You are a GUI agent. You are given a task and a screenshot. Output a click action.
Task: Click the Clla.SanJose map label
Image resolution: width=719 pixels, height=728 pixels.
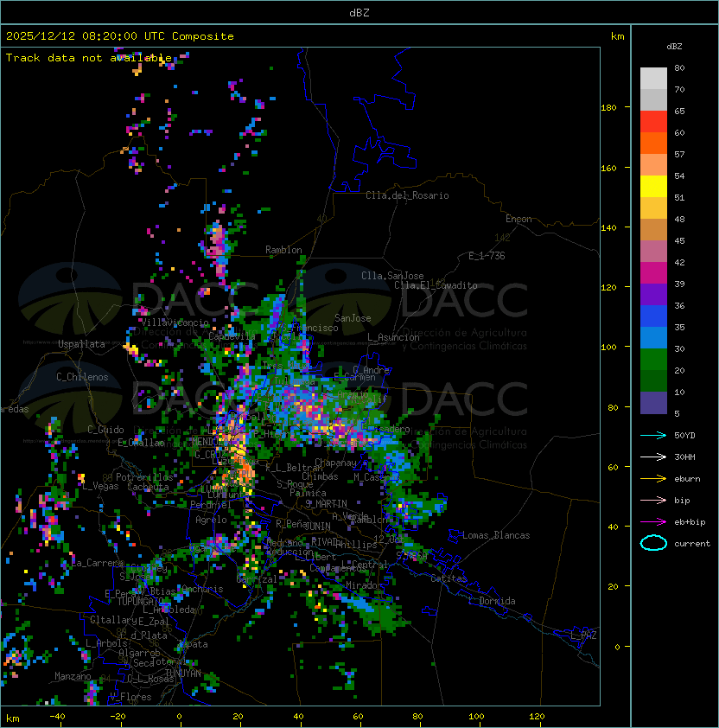[x=392, y=276]
